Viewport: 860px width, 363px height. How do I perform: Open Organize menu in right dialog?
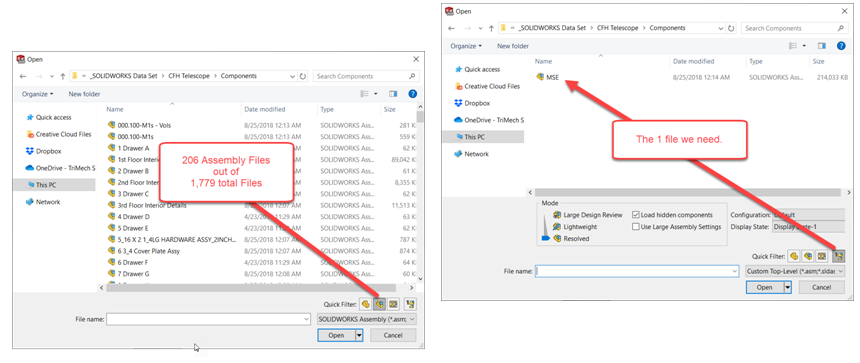coord(466,46)
